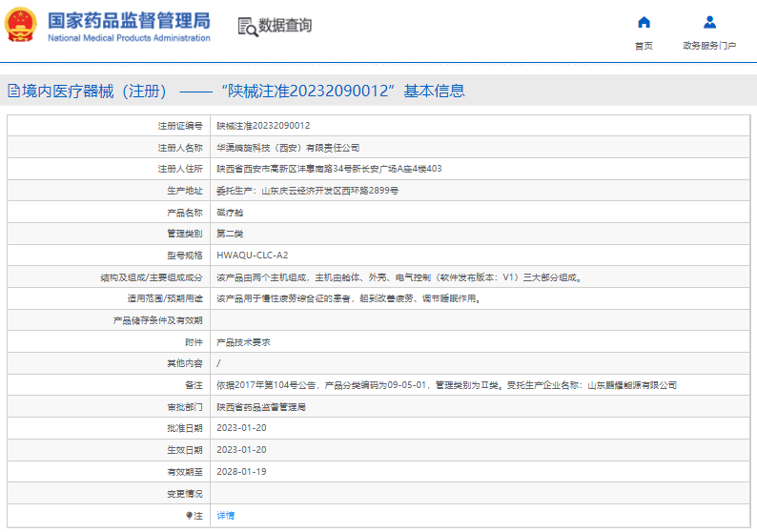Click the document icon beside the 境内医疗器械 heading
This screenshot has width=757, height=532.
click(x=14, y=91)
